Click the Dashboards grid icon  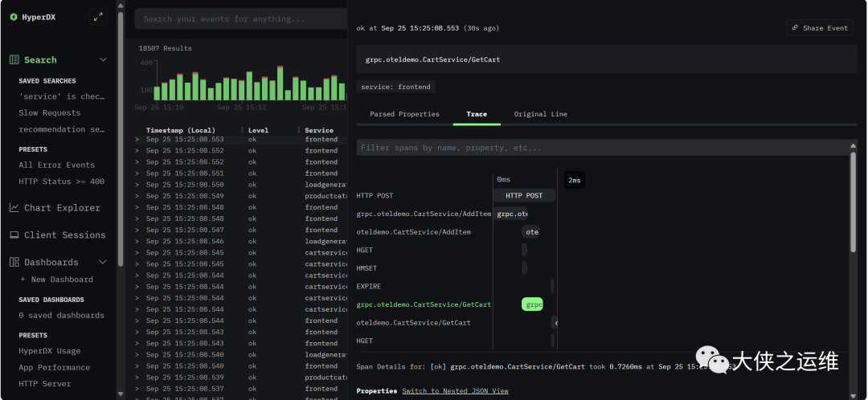tap(14, 263)
